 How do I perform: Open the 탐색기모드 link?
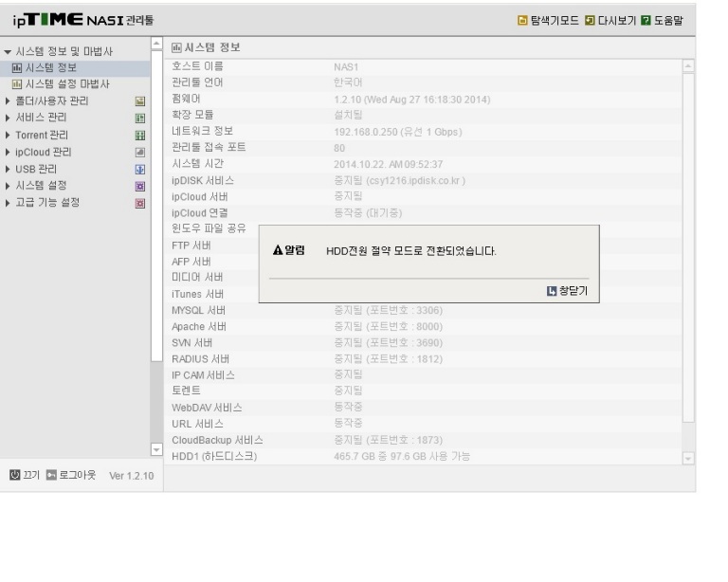pyautogui.click(x=555, y=21)
